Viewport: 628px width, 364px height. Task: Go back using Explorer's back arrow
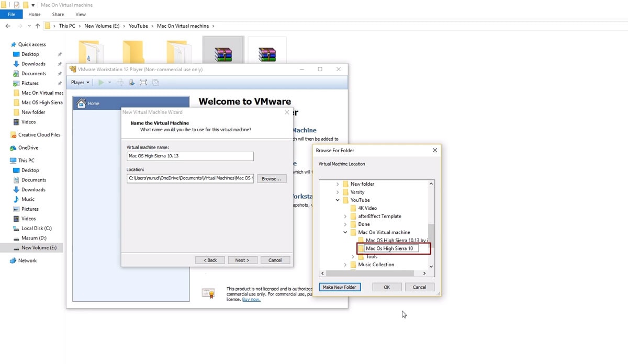point(8,26)
